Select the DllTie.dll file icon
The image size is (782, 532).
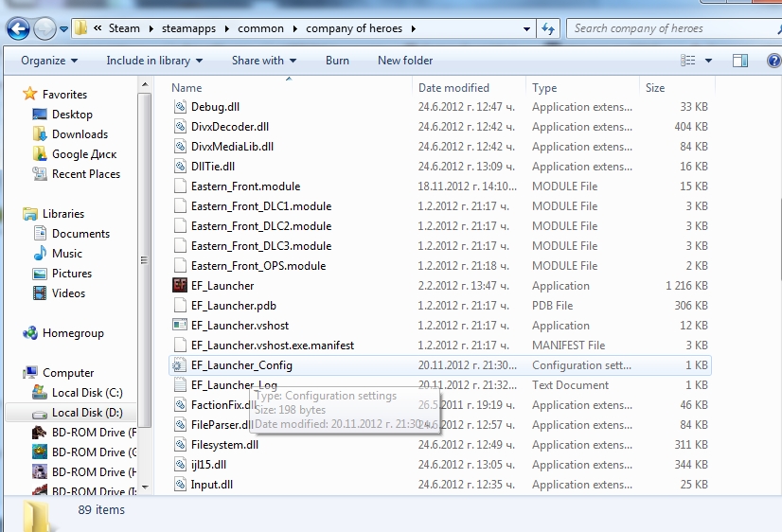point(180,167)
